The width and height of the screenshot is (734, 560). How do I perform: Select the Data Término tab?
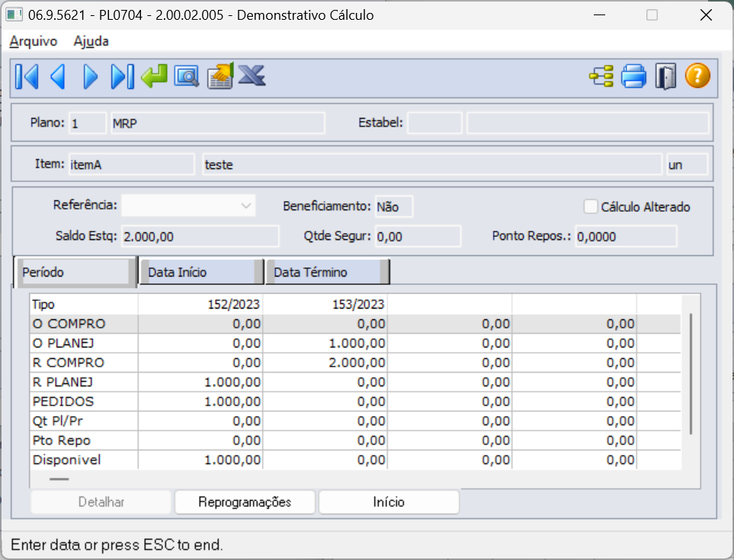pos(326,271)
